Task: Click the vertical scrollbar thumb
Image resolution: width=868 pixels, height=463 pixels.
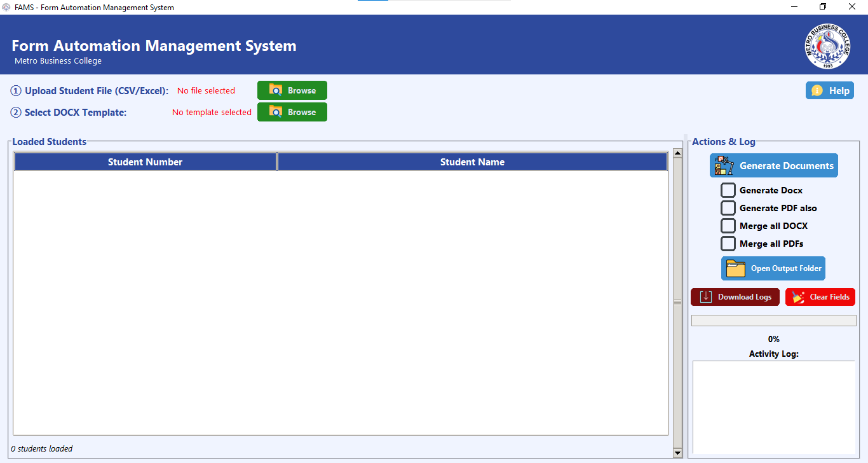Action: (x=677, y=303)
